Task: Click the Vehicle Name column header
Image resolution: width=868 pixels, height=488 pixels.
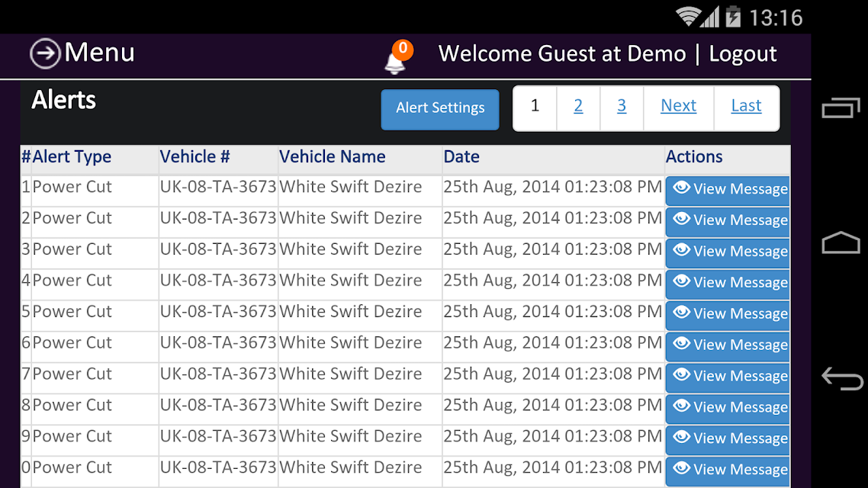Action: pyautogui.click(x=332, y=157)
